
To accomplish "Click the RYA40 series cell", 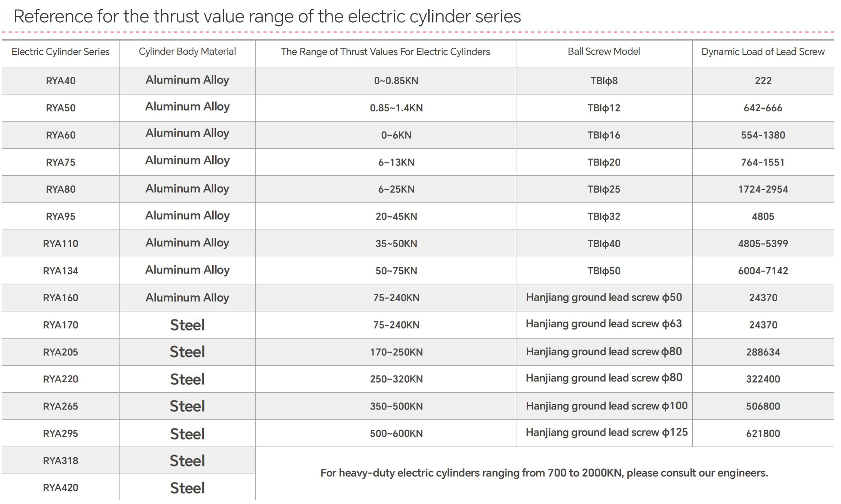I will tap(60, 81).
